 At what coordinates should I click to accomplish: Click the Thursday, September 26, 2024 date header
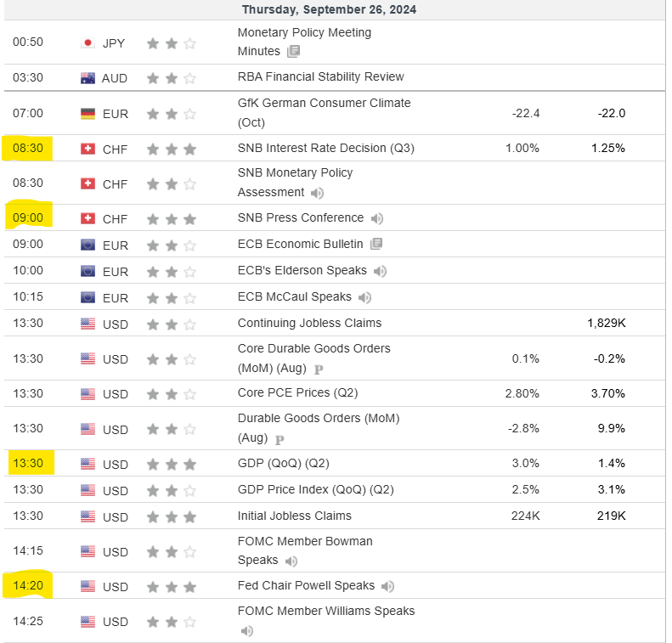point(329,10)
